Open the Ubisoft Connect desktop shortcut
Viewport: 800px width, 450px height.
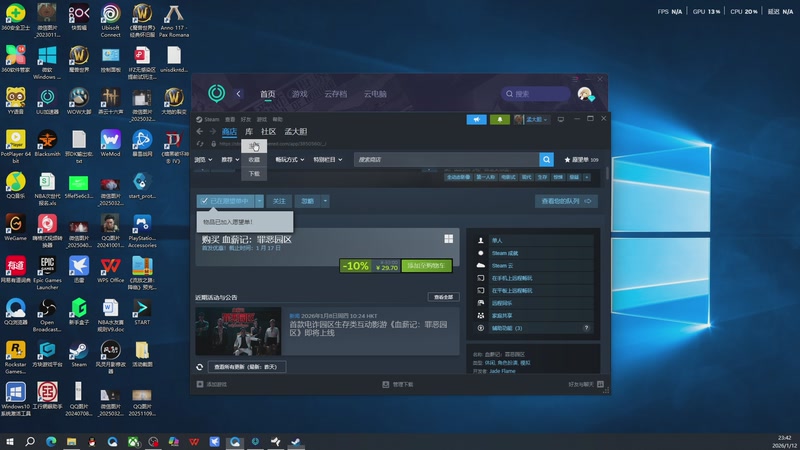coord(110,20)
